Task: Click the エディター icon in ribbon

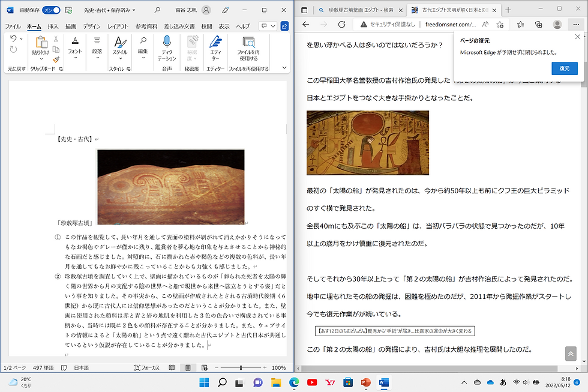Action: (x=215, y=42)
